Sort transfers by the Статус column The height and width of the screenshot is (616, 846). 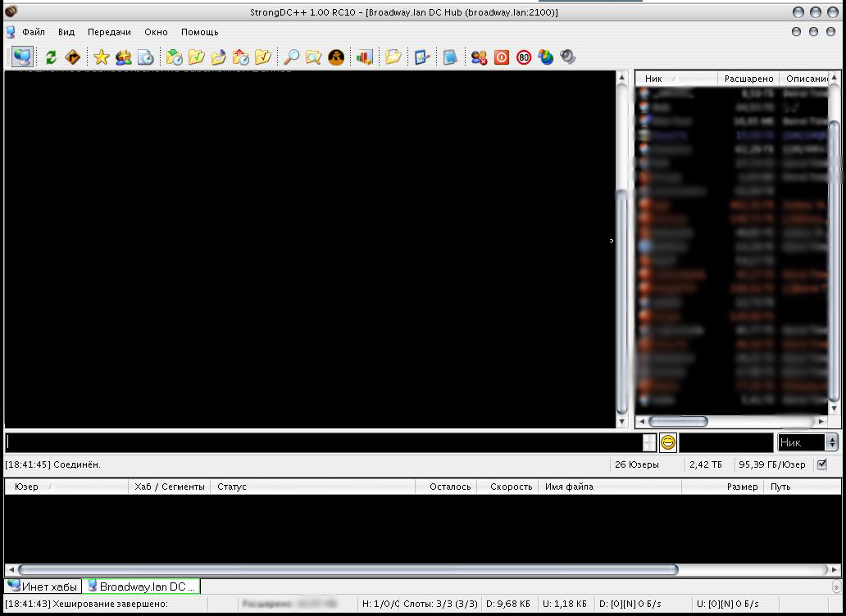coord(313,487)
